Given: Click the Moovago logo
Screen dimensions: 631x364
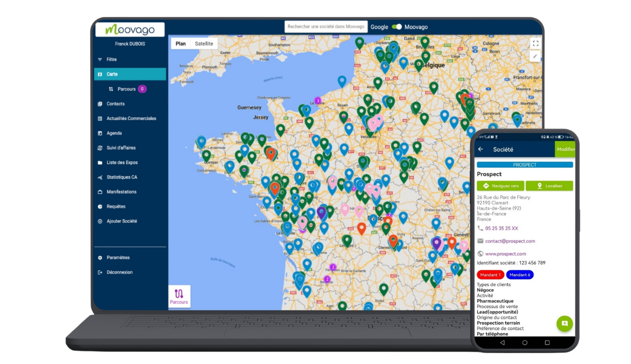Looking at the screenshot, I should (x=130, y=29).
